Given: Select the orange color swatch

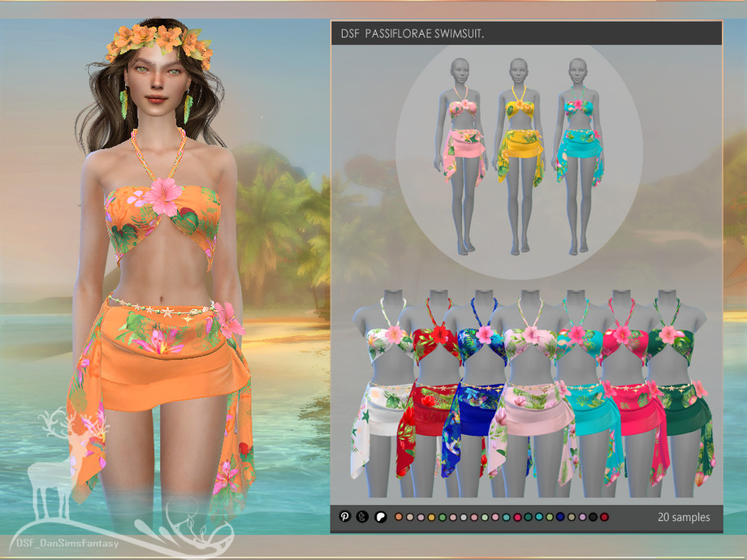Looking at the screenshot, I should [x=399, y=517].
